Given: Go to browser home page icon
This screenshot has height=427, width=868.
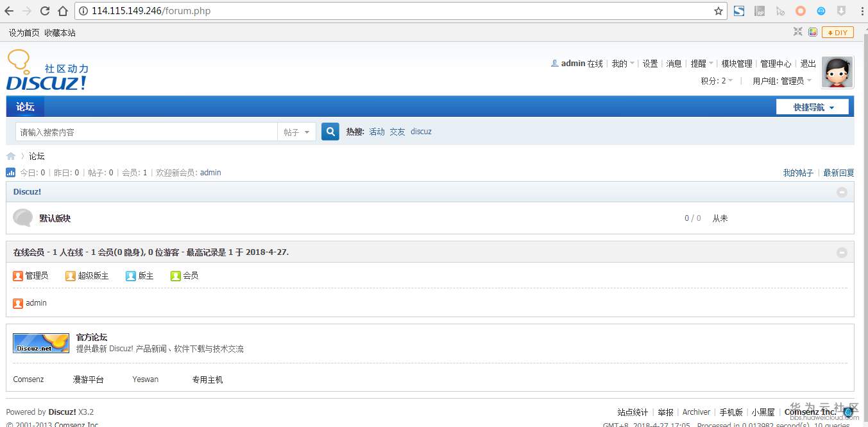Looking at the screenshot, I should tap(63, 11).
